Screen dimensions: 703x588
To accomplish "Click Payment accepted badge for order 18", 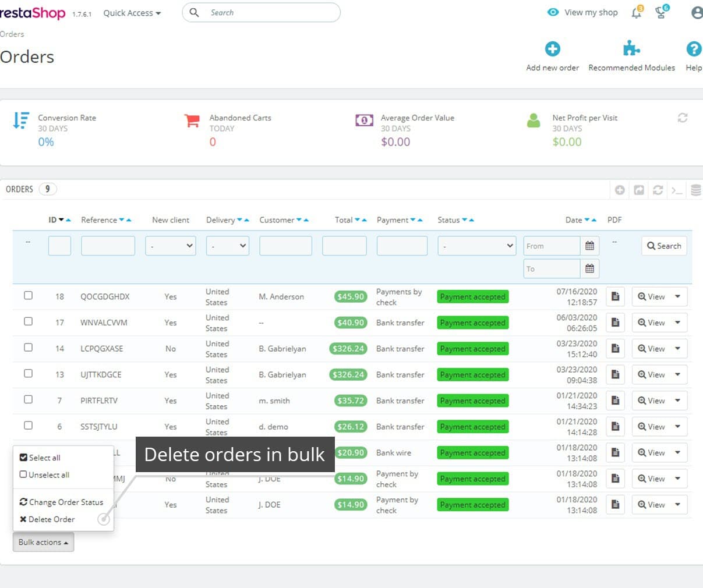I will (472, 296).
